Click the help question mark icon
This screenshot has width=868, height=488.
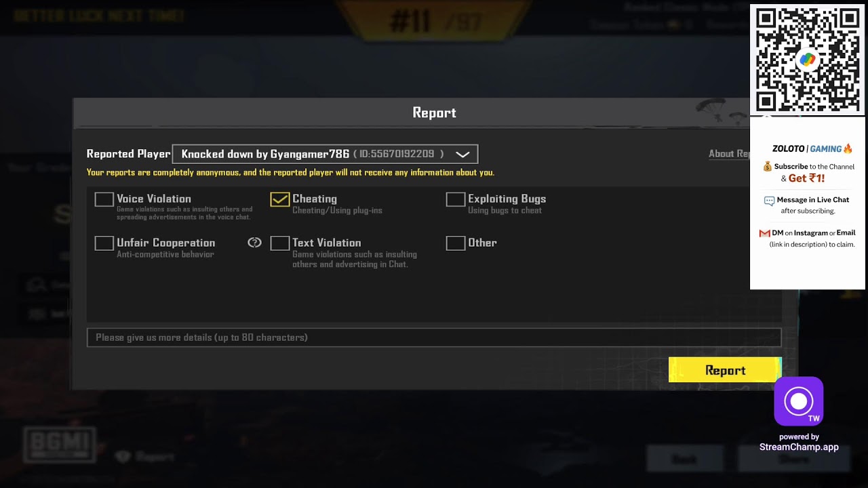coord(254,243)
